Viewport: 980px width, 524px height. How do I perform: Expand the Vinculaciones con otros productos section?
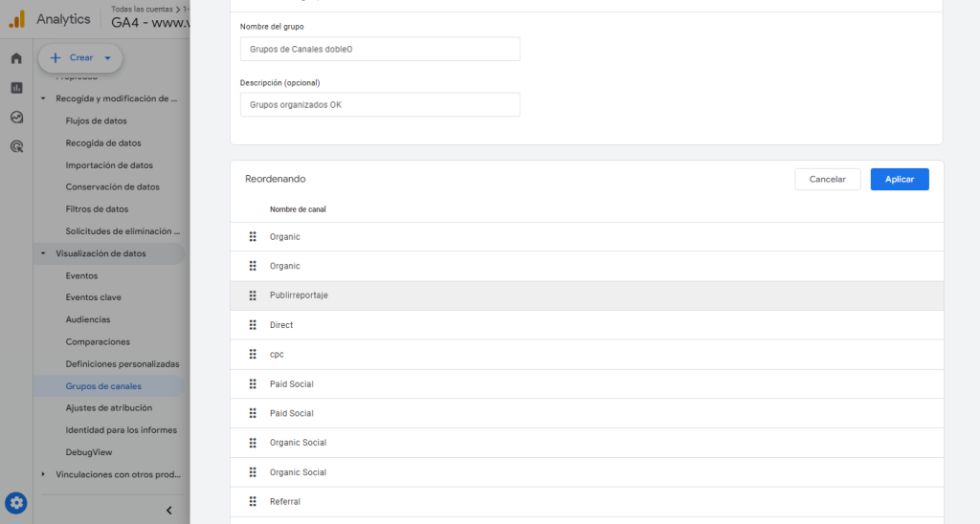tap(43, 474)
